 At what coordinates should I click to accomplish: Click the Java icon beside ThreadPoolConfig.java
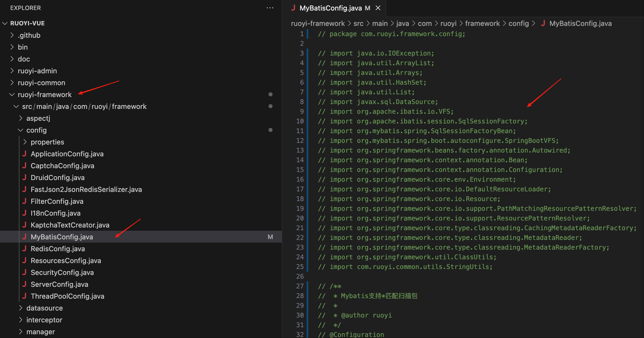pyautogui.click(x=24, y=296)
